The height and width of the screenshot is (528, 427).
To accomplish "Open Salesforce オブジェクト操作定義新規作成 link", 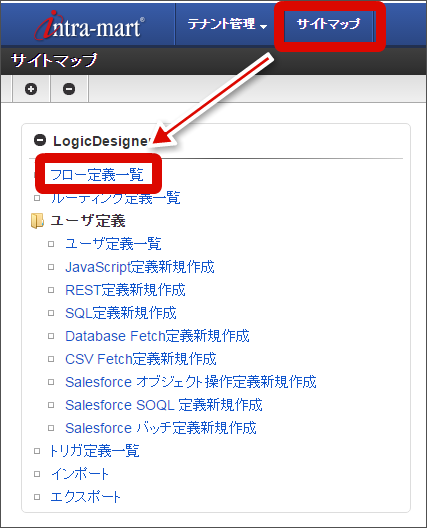I will (x=191, y=382).
